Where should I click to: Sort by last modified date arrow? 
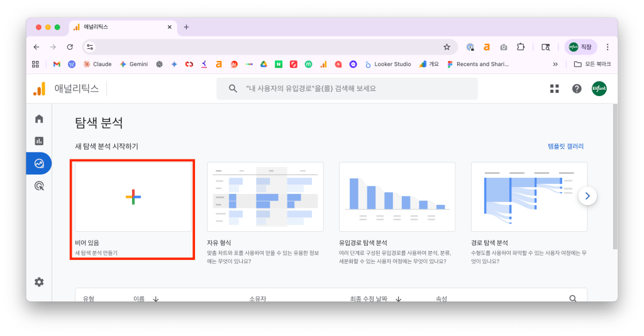coord(399,299)
